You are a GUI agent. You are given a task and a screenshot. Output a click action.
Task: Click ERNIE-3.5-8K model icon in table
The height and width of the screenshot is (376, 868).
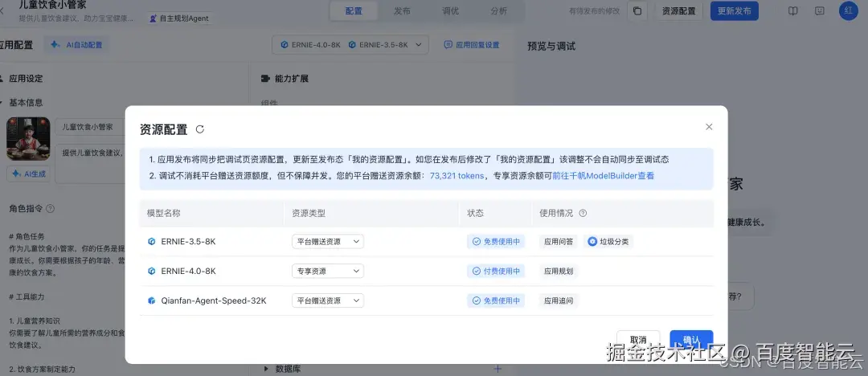click(x=152, y=242)
